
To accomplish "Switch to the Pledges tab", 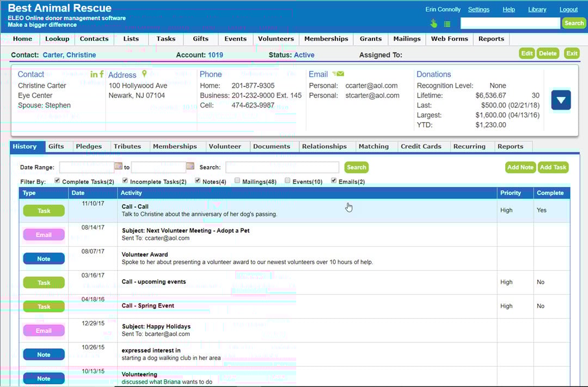I will pyautogui.click(x=89, y=147).
